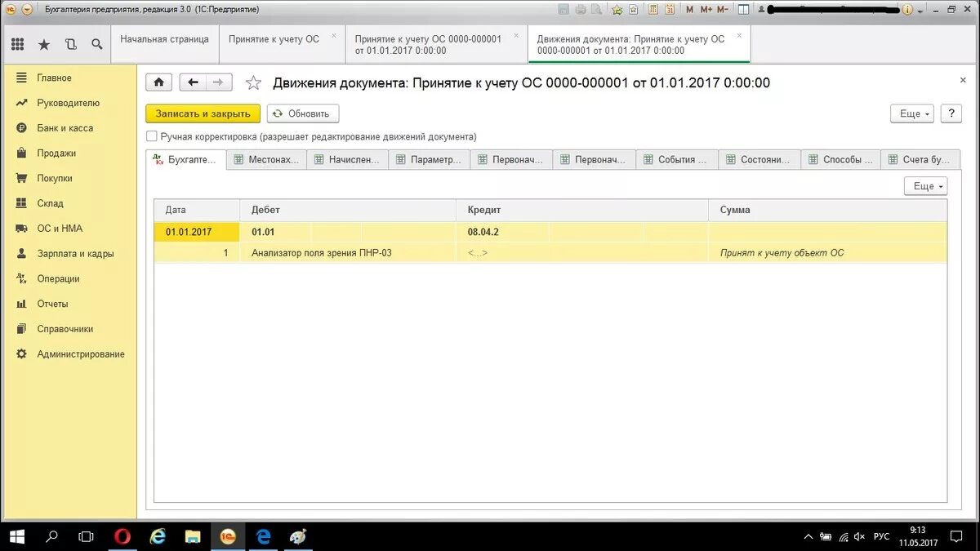This screenshot has width=980, height=551.
Task: Open the Состояни... register tab
Action: (x=759, y=160)
